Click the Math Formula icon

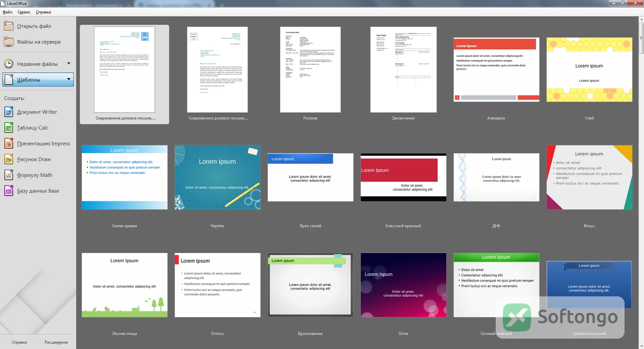point(9,175)
